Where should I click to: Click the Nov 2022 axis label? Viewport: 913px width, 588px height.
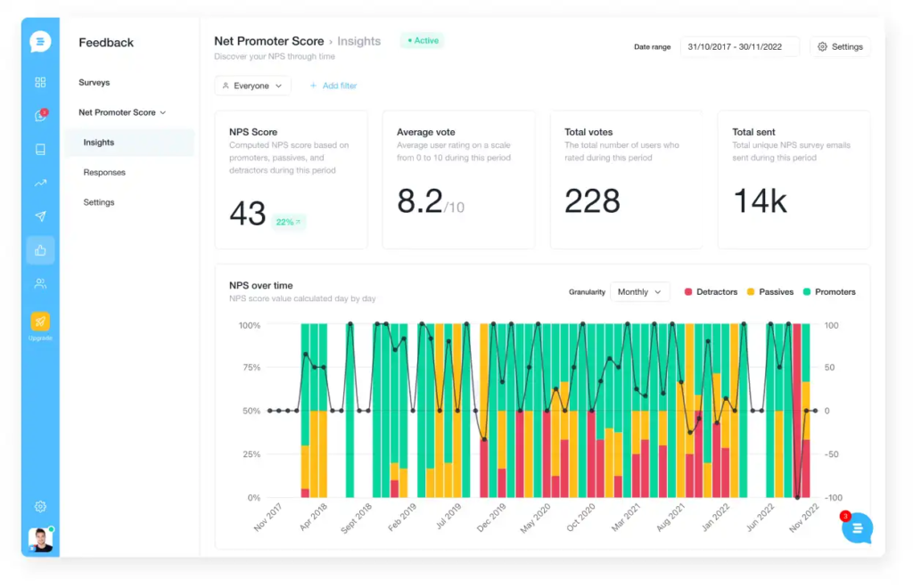click(804, 517)
